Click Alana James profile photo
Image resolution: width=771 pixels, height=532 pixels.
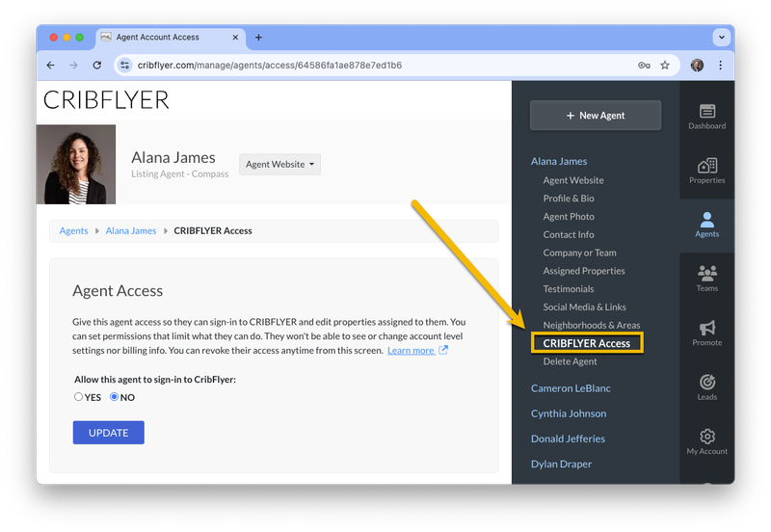point(76,164)
